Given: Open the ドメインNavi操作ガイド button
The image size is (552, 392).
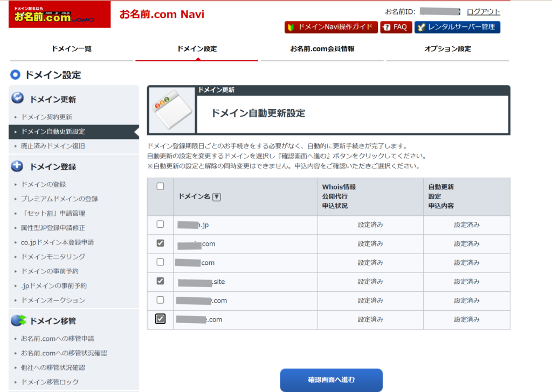Looking at the screenshot, I should [x=332, y=27].
